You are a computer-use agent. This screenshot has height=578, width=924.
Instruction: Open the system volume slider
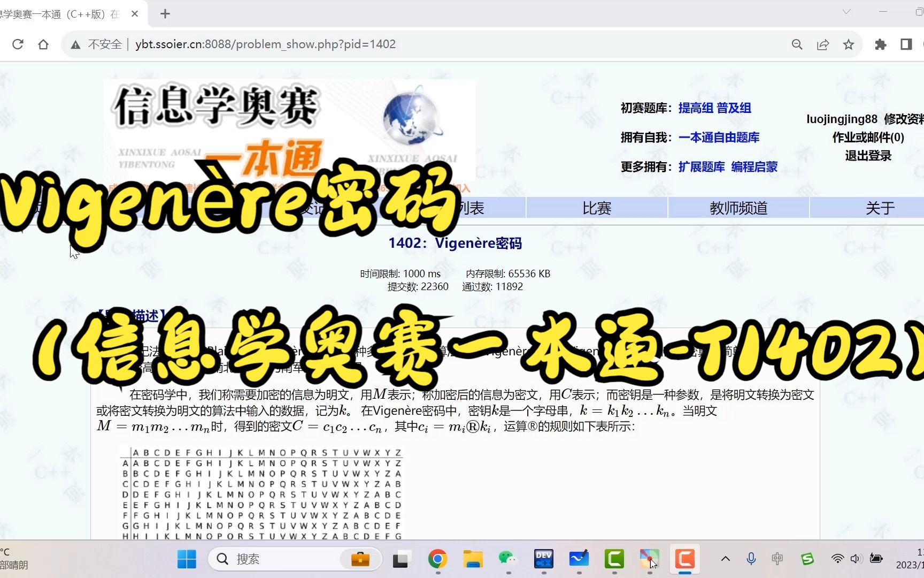click(x=856, y=558)
